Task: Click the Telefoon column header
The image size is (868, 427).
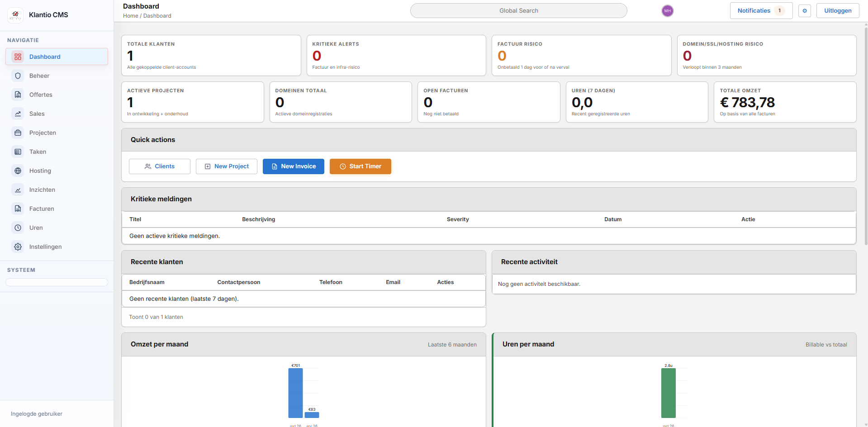Action: pyautogui.click(x=331, y=282)
